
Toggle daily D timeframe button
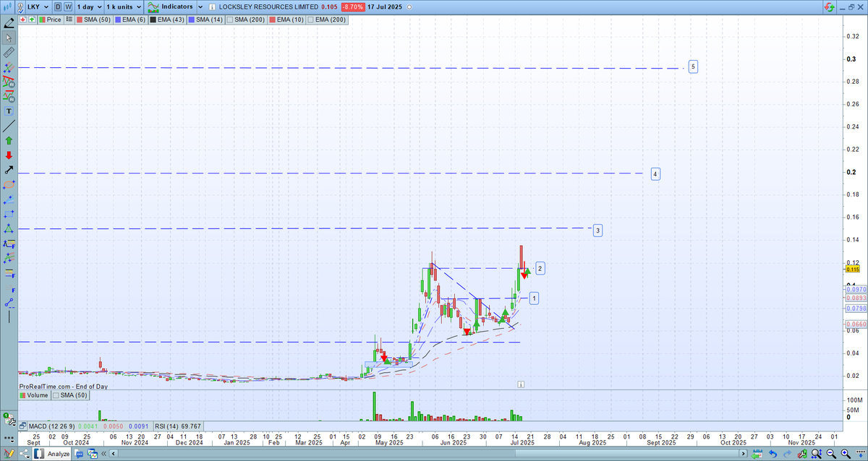click(x=58, y=7)
